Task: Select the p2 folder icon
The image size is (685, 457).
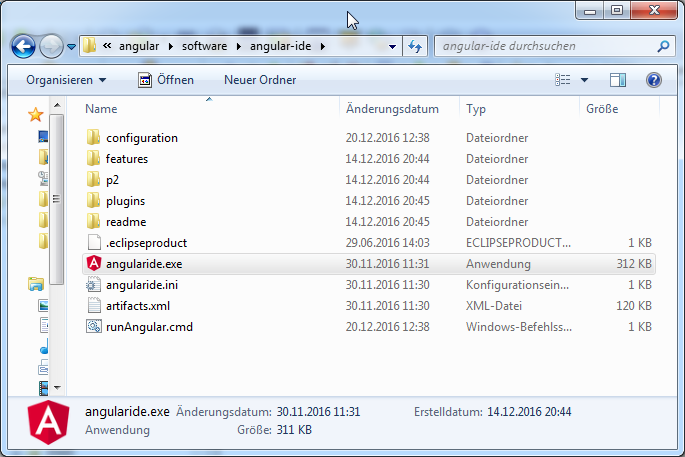Action: tap(93, 179)
